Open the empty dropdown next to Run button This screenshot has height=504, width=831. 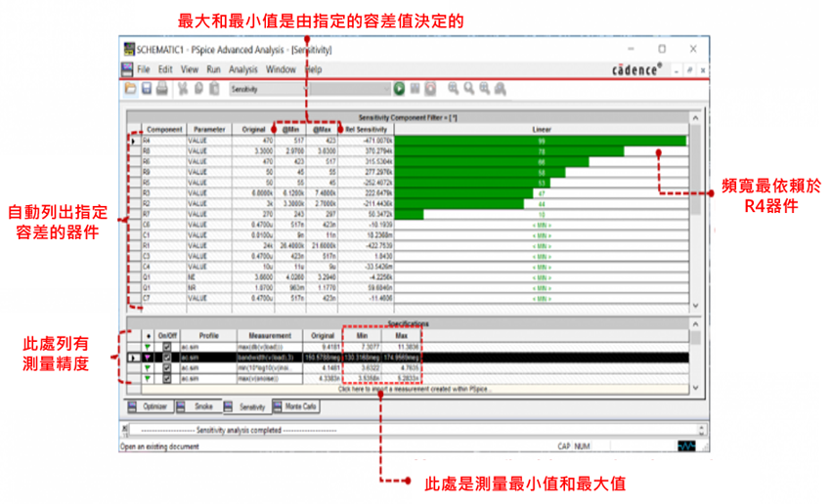click(x=350, y=89)
